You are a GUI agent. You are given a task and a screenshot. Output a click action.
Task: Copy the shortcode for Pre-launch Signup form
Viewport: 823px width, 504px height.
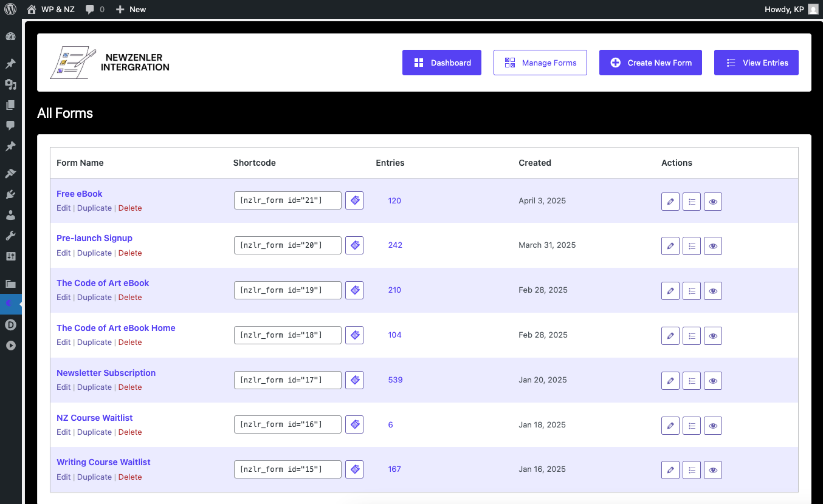click(354, 245)
